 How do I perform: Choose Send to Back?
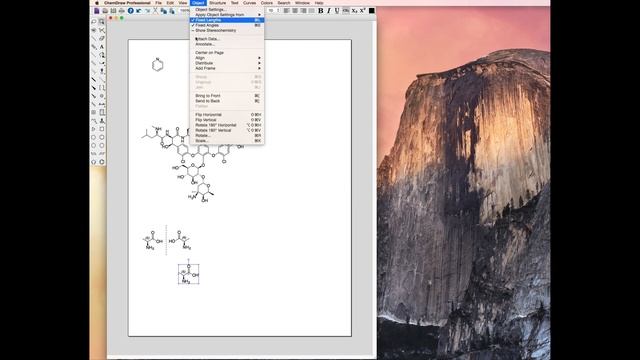pyautogui.click(x=227, y=101)
